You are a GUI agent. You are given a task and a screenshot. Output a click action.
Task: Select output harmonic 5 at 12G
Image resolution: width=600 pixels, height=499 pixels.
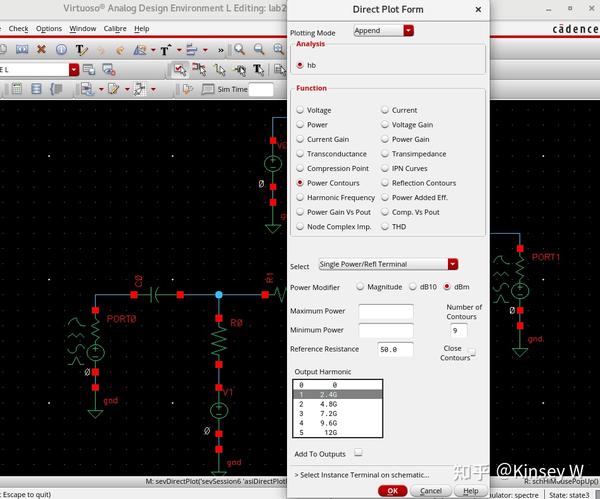click(338, 432)
